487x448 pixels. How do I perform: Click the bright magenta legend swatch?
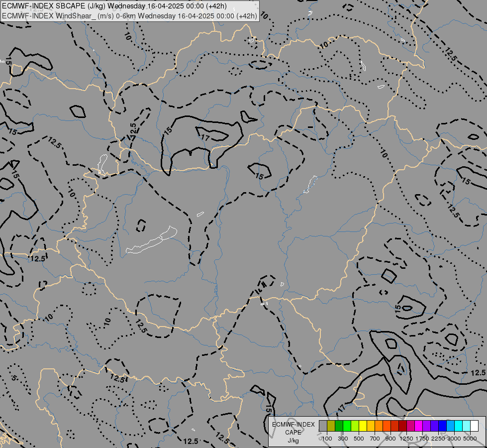(419, 426)
